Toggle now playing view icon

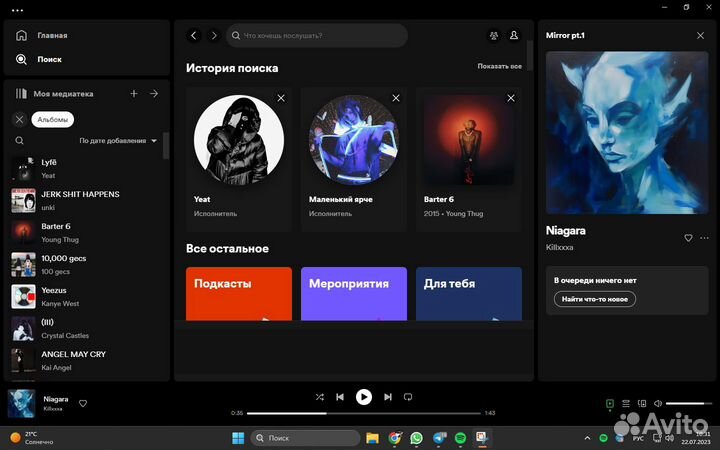(x=610, y=404)
